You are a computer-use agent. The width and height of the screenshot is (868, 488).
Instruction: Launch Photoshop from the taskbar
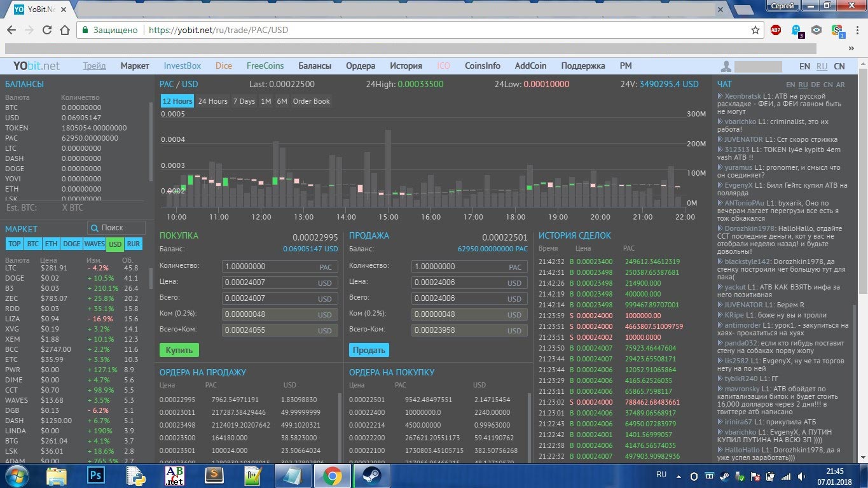coord(97,475)
